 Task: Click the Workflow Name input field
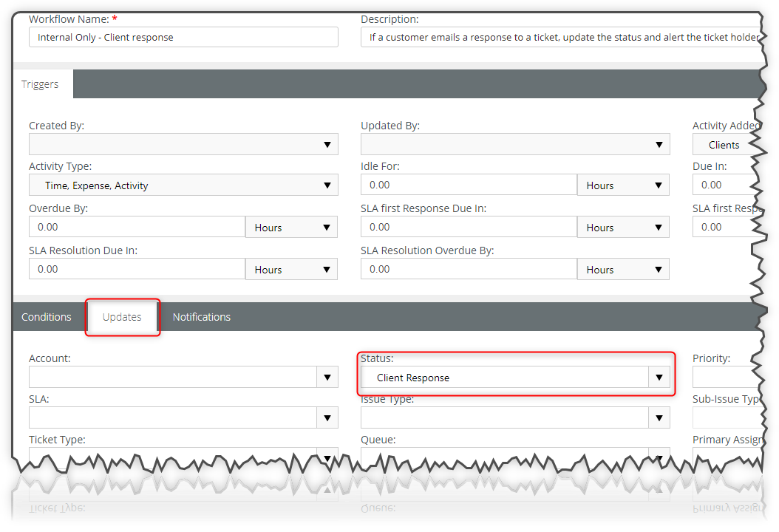(x=183, y=37)
